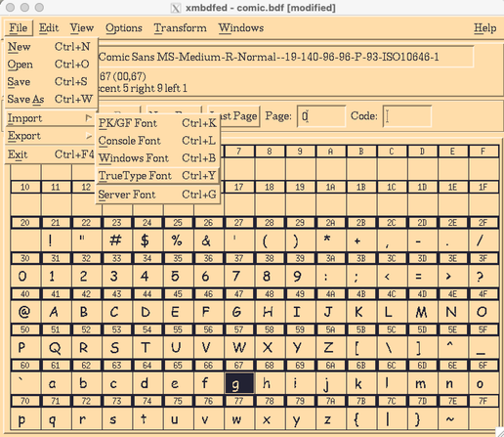Select the selected glyph cell 'g'
504x437 pixels.
click(x=239, y=383)
